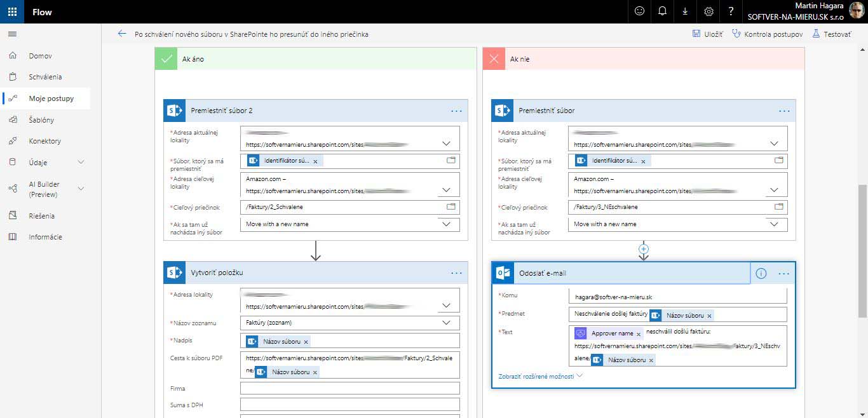This screenshot has height=418, width=868.
Task: Click the download arrow icon in the header
Action: (685, 11)
